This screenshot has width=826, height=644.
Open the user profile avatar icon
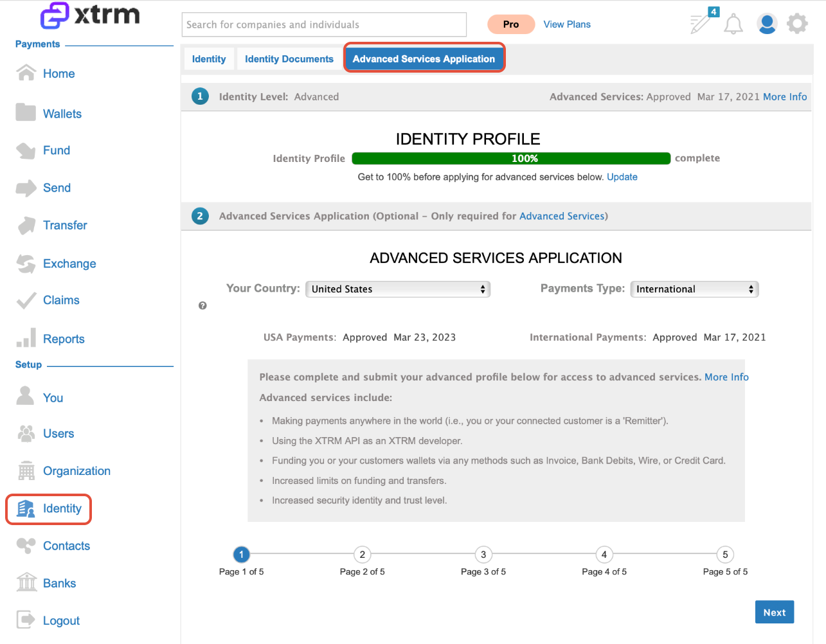(x=767, y=24)
